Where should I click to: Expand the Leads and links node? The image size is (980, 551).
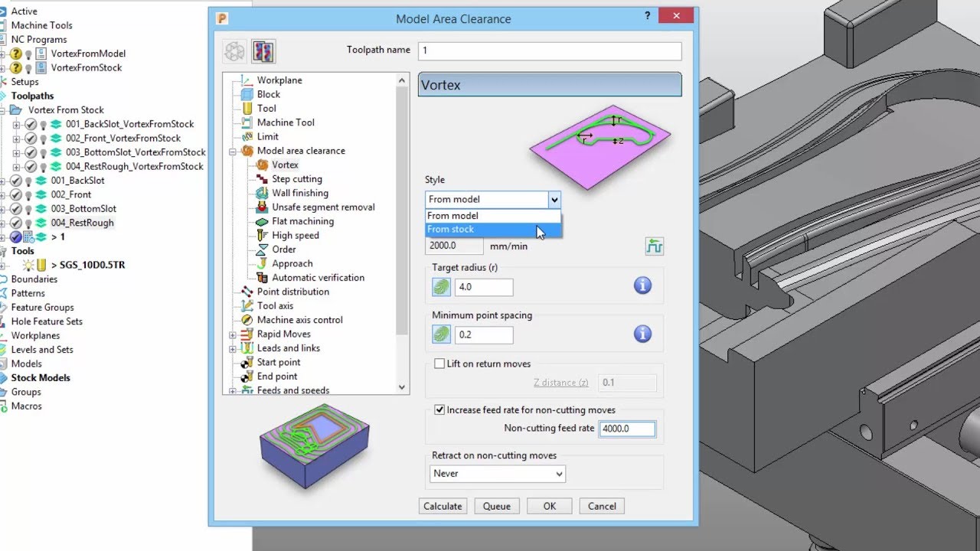(233, 348)
